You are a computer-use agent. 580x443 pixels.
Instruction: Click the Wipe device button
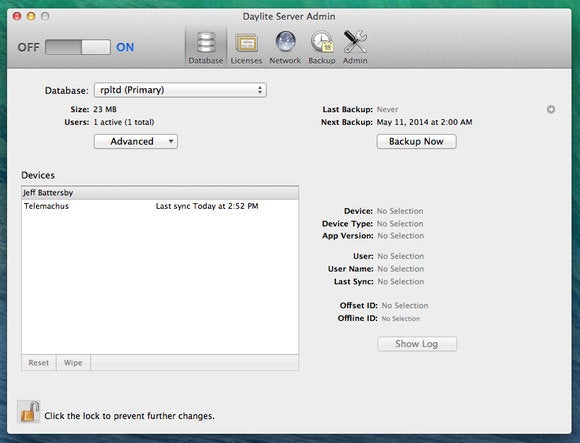click(73, 363)
